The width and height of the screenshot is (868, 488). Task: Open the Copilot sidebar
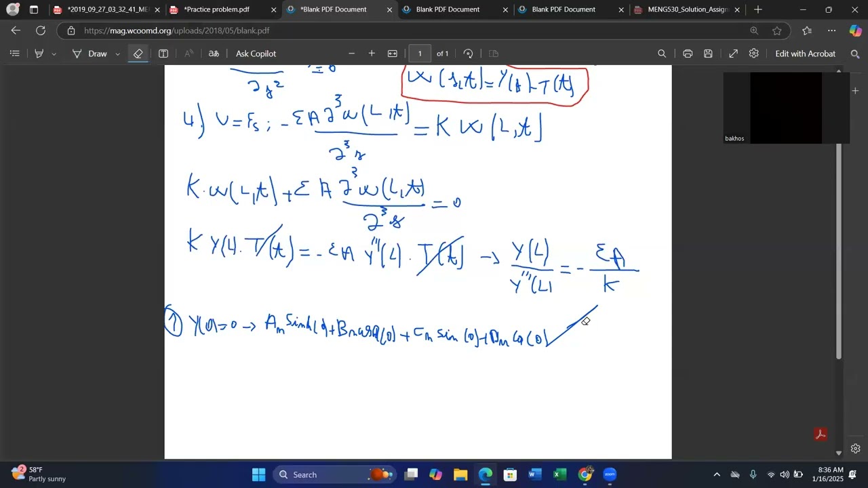855,30
